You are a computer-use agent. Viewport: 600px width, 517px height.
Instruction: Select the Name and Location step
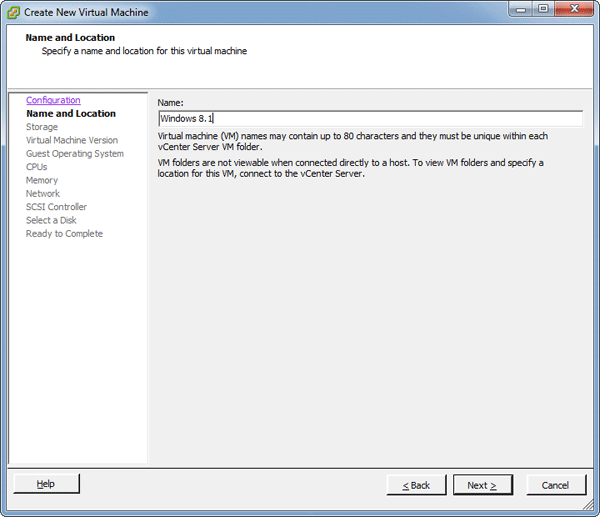click(70, 114)
